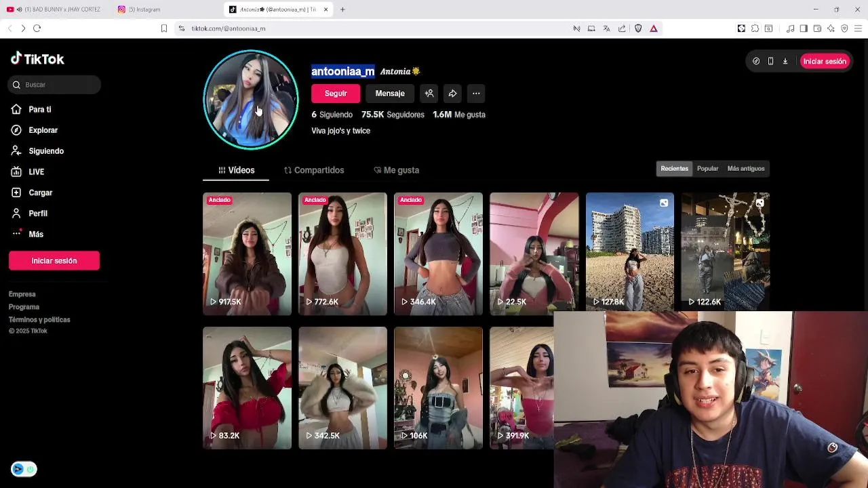
Task: Switch to the Compartidos tab
Action: pyautogui.click(x=314, y=170)
